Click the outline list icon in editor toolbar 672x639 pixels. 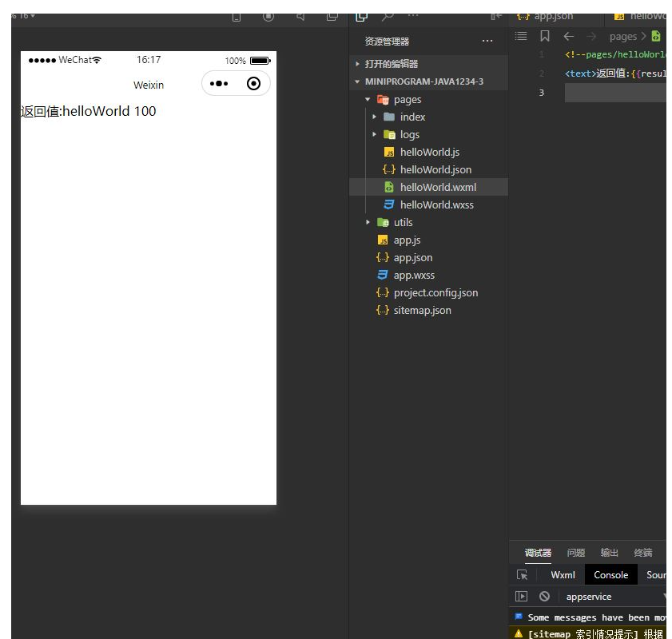(521, 36)
